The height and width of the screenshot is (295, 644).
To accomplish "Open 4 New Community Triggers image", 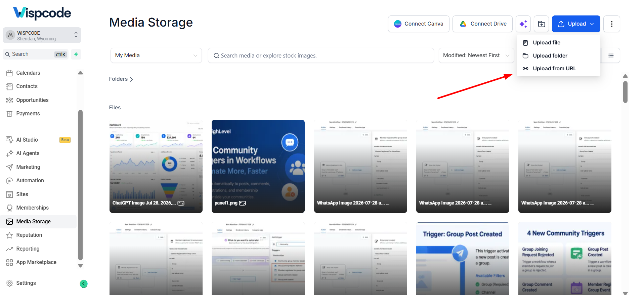I will [565, 258].
